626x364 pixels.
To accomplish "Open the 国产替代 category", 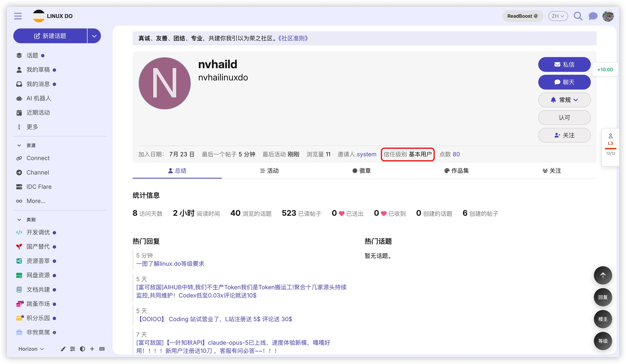I will pyautogui.click(x=38, y=247).
